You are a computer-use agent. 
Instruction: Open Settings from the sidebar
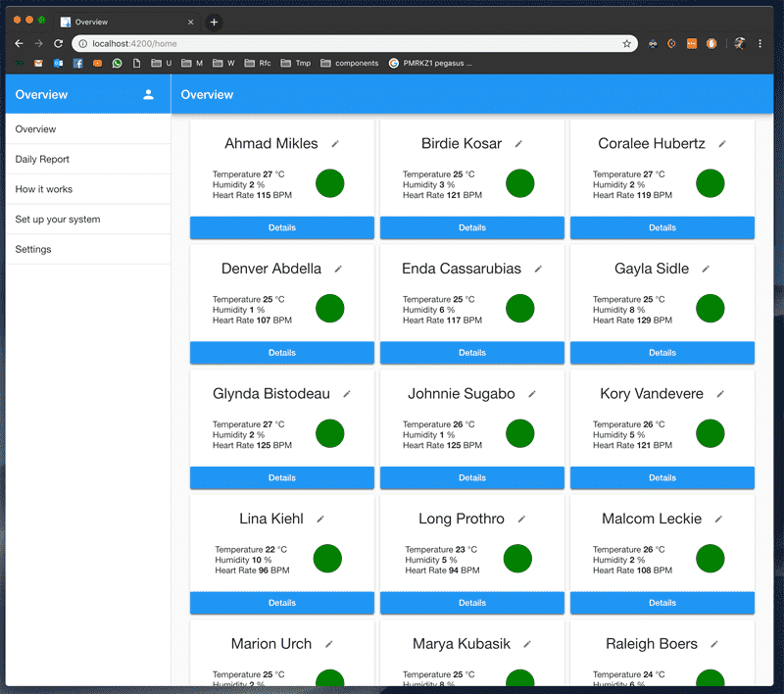point(88,249)
